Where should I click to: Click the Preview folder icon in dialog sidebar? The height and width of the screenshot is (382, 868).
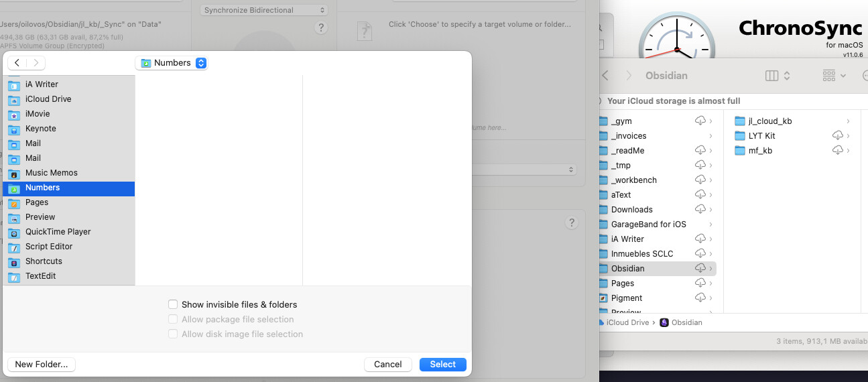pos(14,217)
